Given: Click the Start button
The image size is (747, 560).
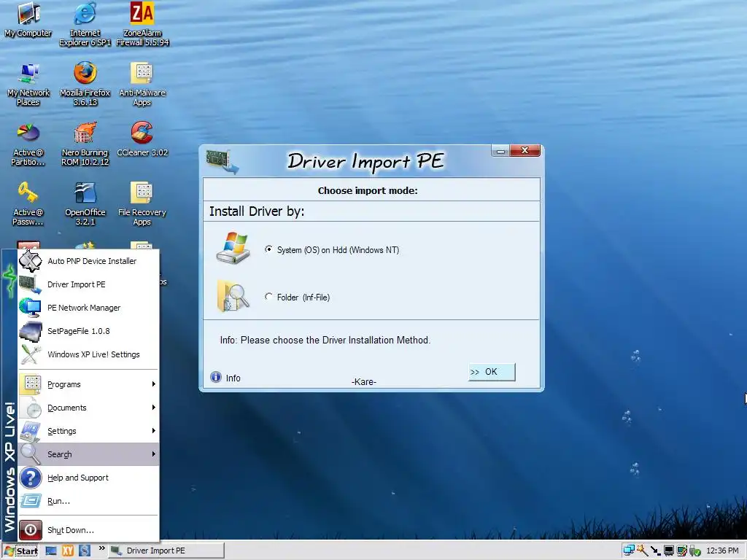Looking at the screenshot, I should tap(21, 551).
